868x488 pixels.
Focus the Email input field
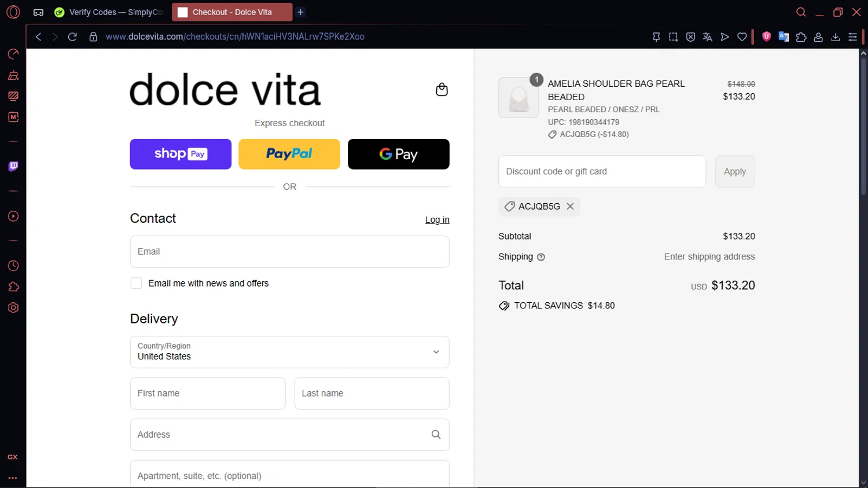coord(290,252)
